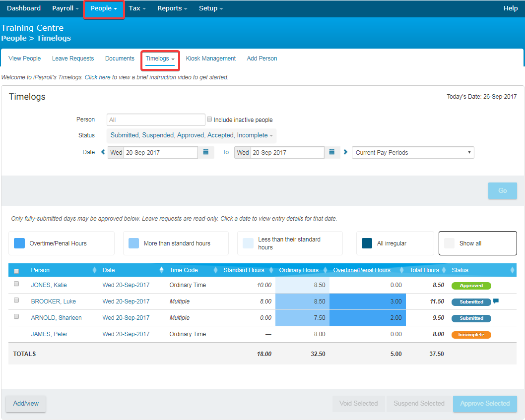Image resolution: width=525 pixels, height=420 pixels.
Task: Open the Wed 20-Sep-2017 date link for Sharleen Arnold
Action: click(126, 318)
